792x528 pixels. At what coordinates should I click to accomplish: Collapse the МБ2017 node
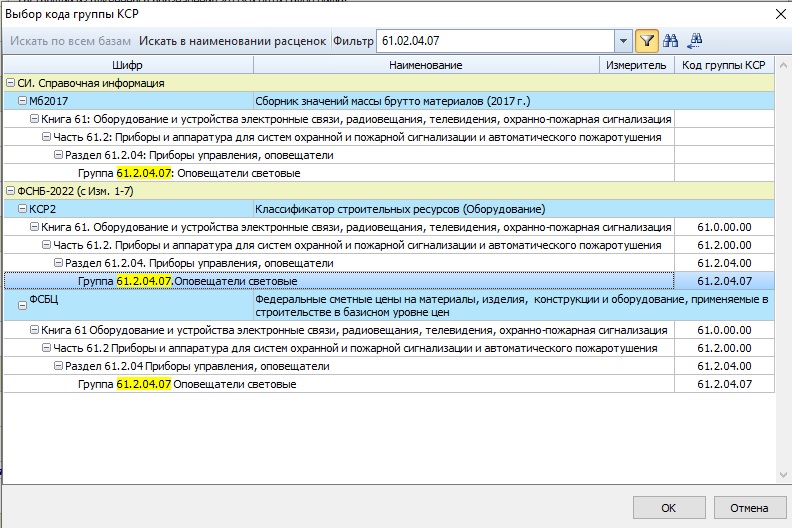(22, 101)
